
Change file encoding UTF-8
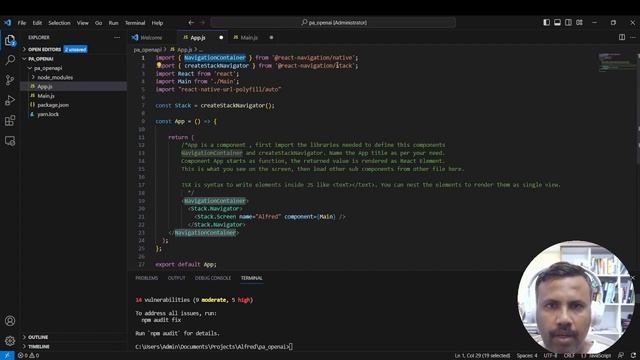[x=550, y=356]
